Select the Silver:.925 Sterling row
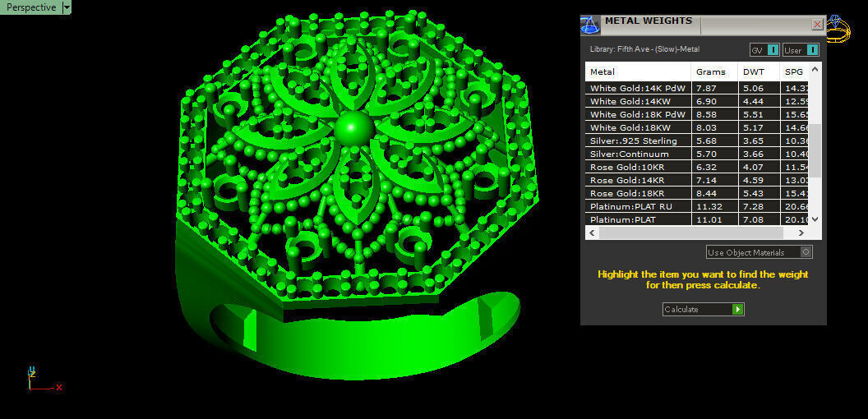868x419 pixels. click(697, 140)
